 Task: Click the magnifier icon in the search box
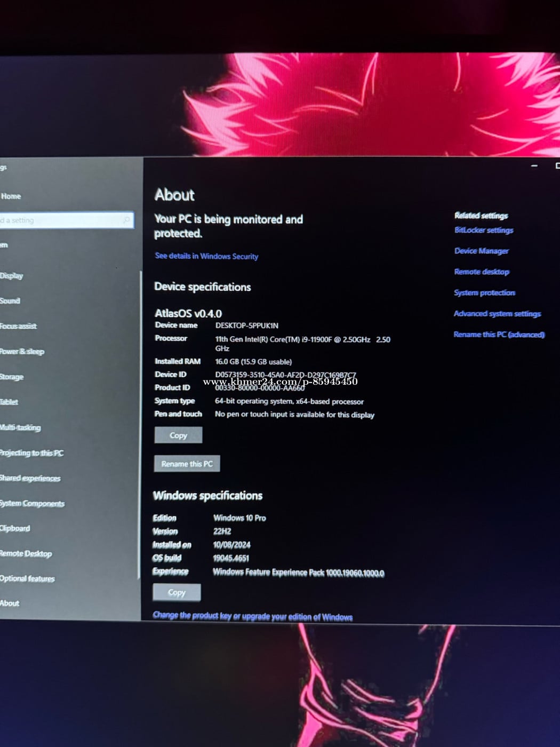pyautogui.click(x=127, y=219)
